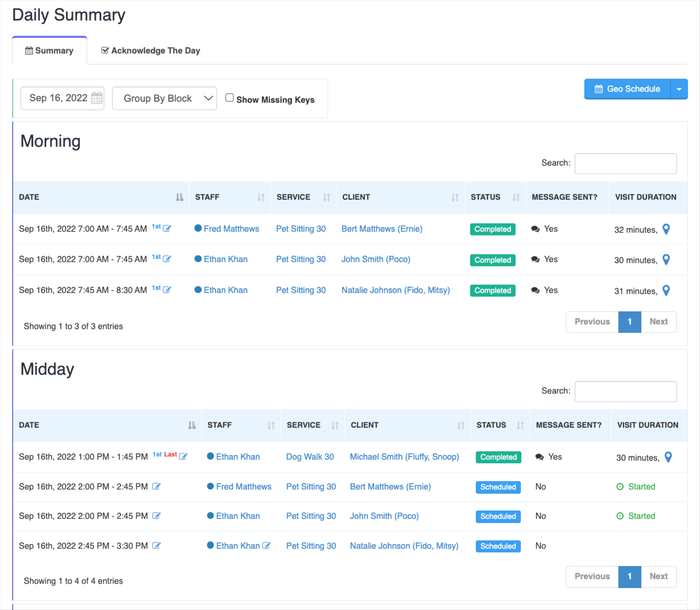Screen dimensions: 700x610
Task: Switch to Acknowledge The Day tab
Action: pyautogui.click(x=150, y=51)
